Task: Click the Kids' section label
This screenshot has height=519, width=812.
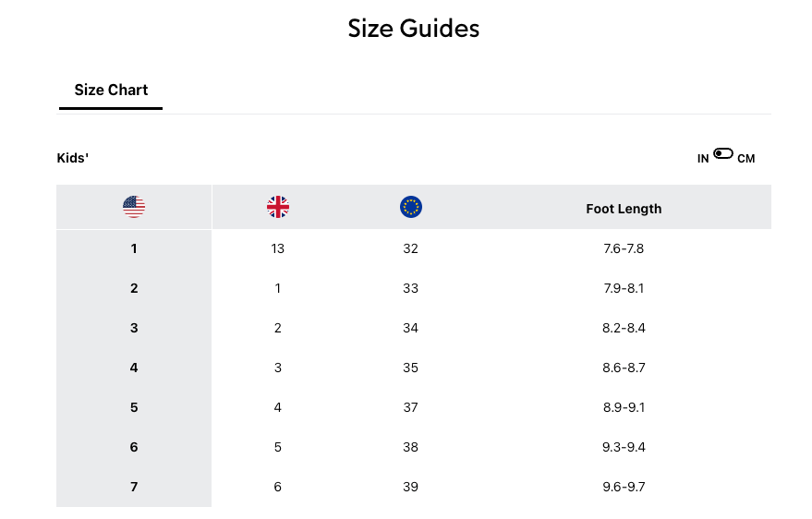Action: point(73,159)
